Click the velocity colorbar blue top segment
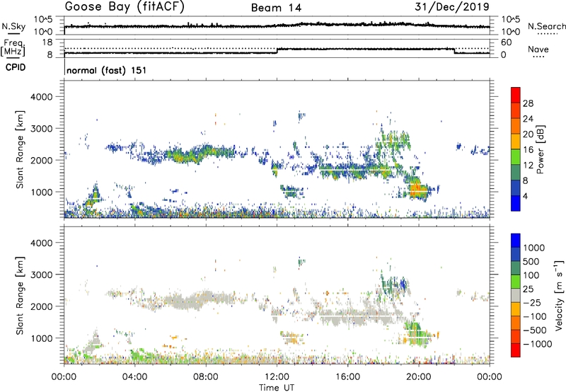Image resolution: width=566 pixels, height=392 pixels. [516, 241]
